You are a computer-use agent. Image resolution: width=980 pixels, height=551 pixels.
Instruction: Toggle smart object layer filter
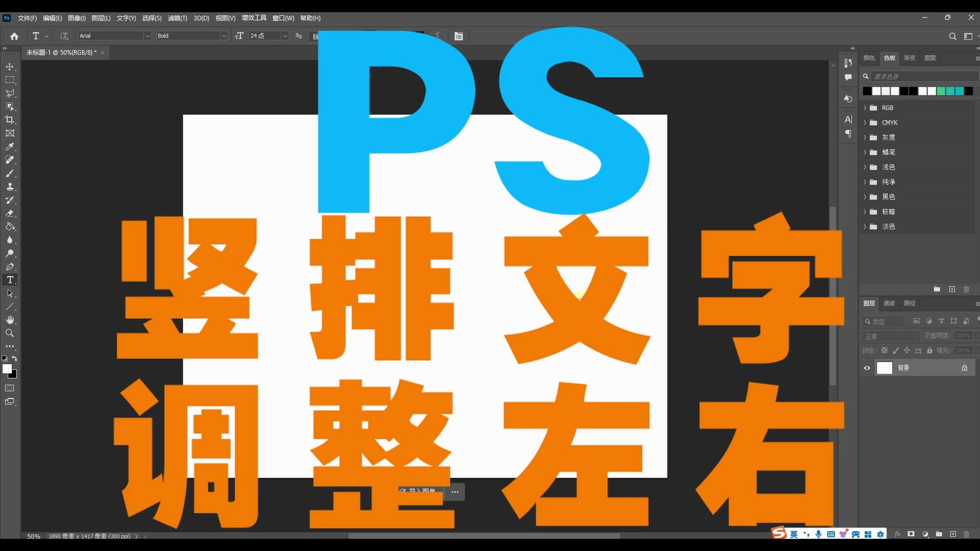(x=966, y=321)
